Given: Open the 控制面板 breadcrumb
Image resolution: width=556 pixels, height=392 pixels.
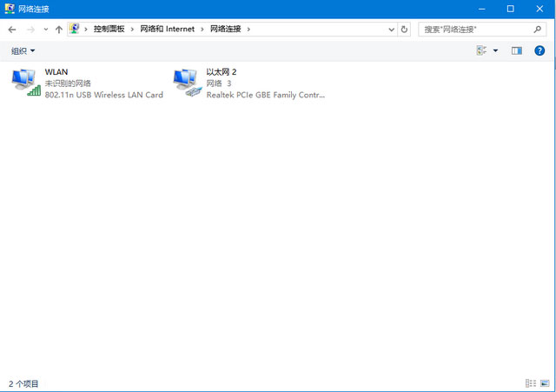Looking at the screenshot, I should coord(109,29).
